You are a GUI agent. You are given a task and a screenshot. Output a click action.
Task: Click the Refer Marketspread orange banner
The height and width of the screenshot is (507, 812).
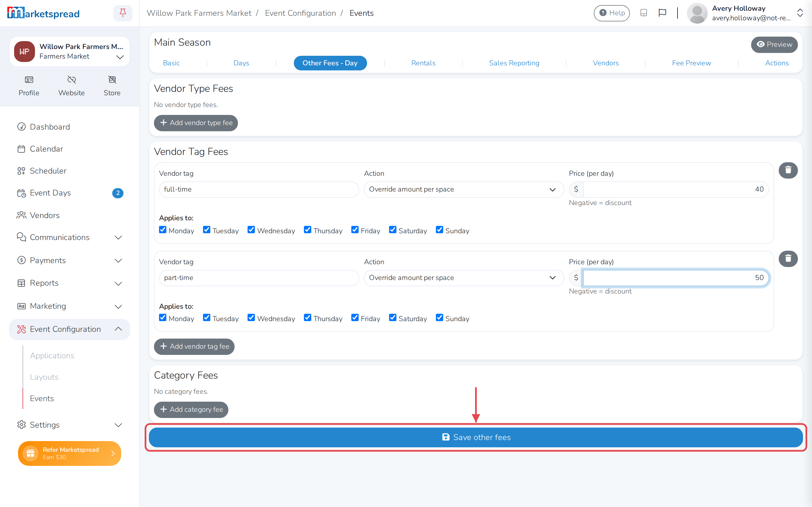[70, 453]
